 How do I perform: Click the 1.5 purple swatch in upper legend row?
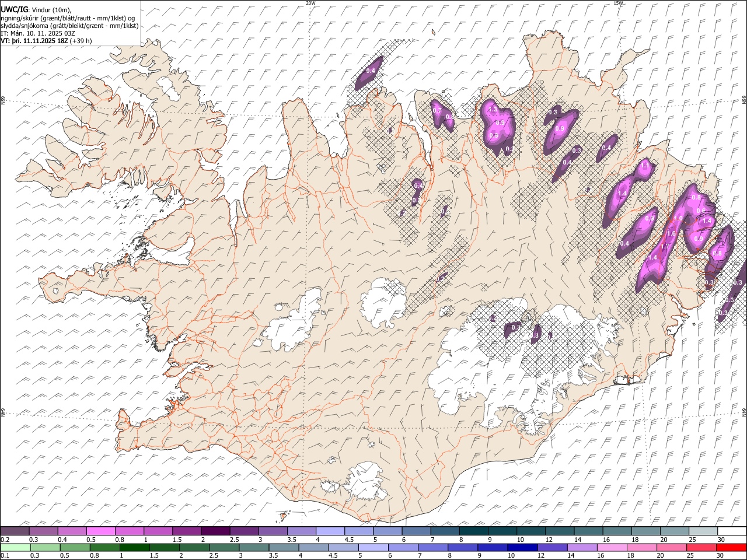point(187,531)
